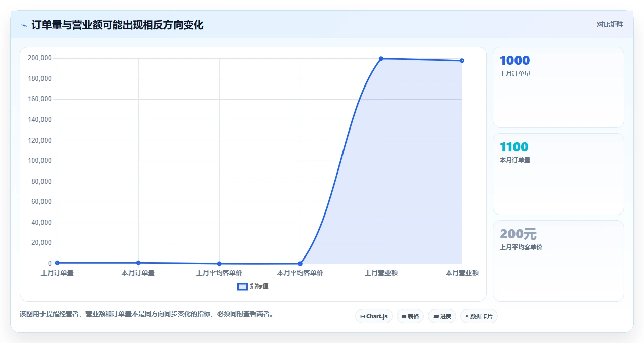Click the 本月平均客单价 data point on chart
This screenshot has width=644, height=343.
pyautogui.click(x=300, y=264)
